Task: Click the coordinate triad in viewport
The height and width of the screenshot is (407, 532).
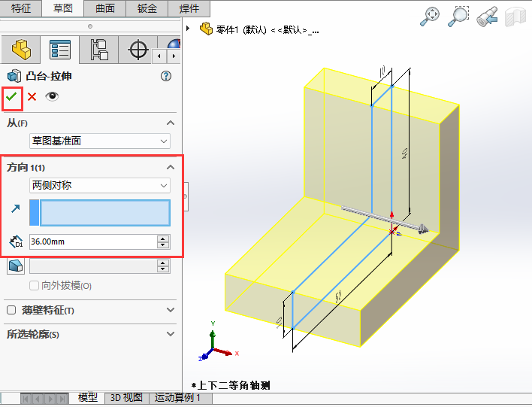Action: click(217, 342)
